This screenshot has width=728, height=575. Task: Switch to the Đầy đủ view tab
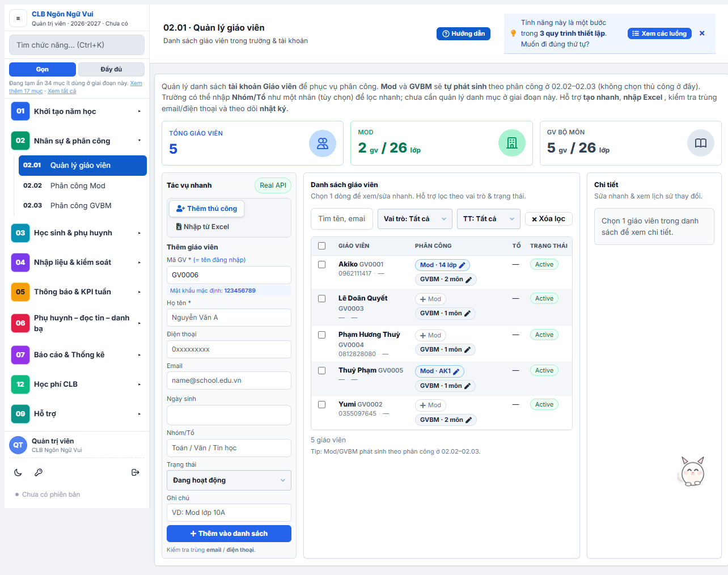coord(111,69)
